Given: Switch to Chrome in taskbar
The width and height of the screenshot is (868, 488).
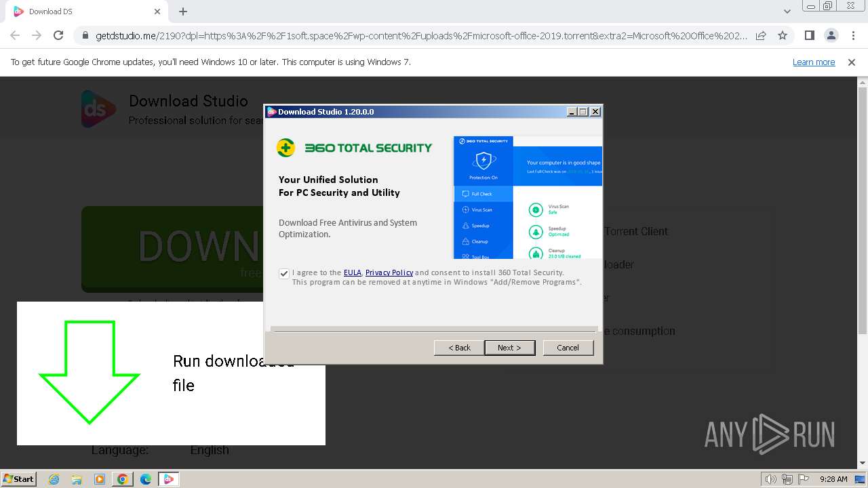Looking at the screenshot, I should (123, 479).
